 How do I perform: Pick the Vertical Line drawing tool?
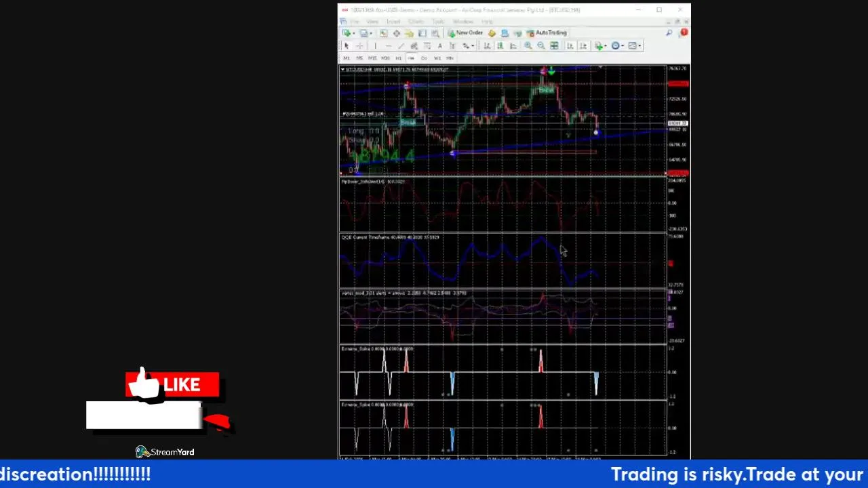(x=375, y=45)
